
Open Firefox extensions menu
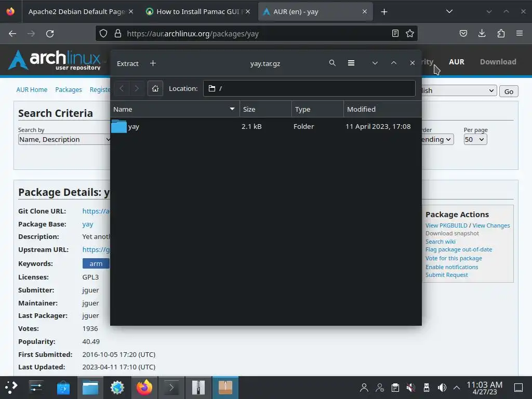point(501,33)
